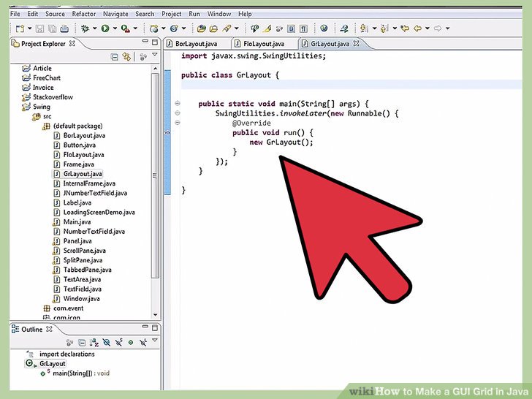Screen dimensions: 532x399
Task: Click the green Run button icon
Action: point(105,28)
